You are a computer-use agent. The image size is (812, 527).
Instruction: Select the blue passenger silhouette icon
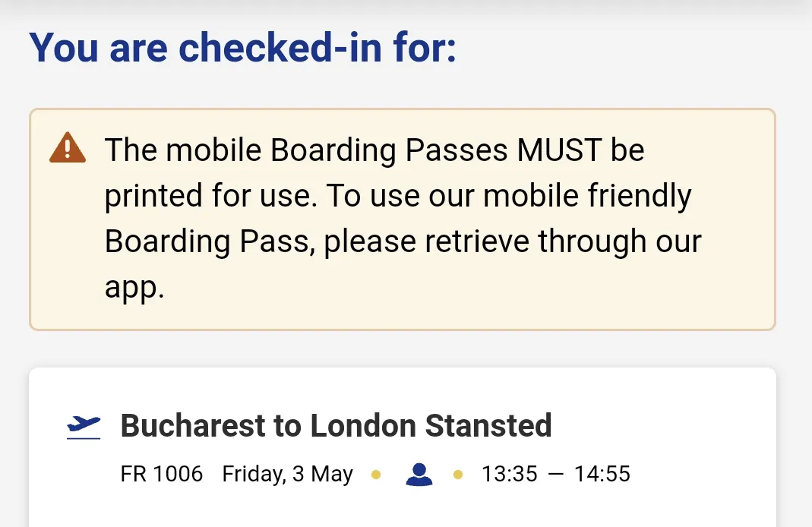(x=419, y=475)
